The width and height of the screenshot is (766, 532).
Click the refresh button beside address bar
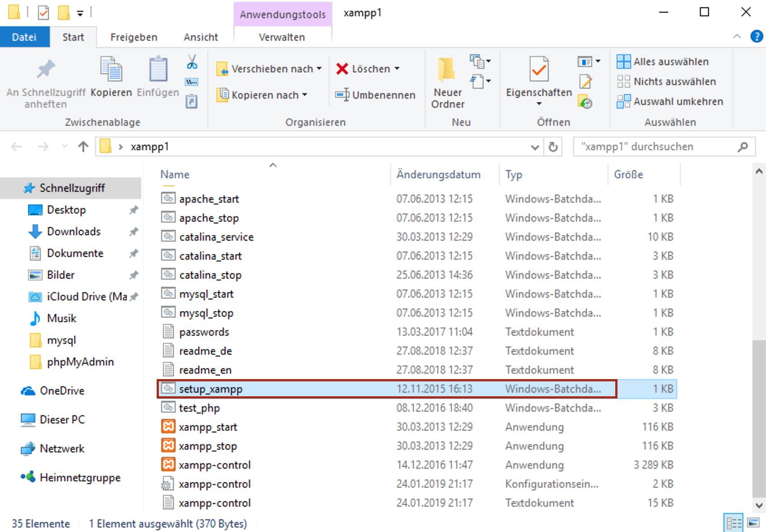click(x=553, y=147)
